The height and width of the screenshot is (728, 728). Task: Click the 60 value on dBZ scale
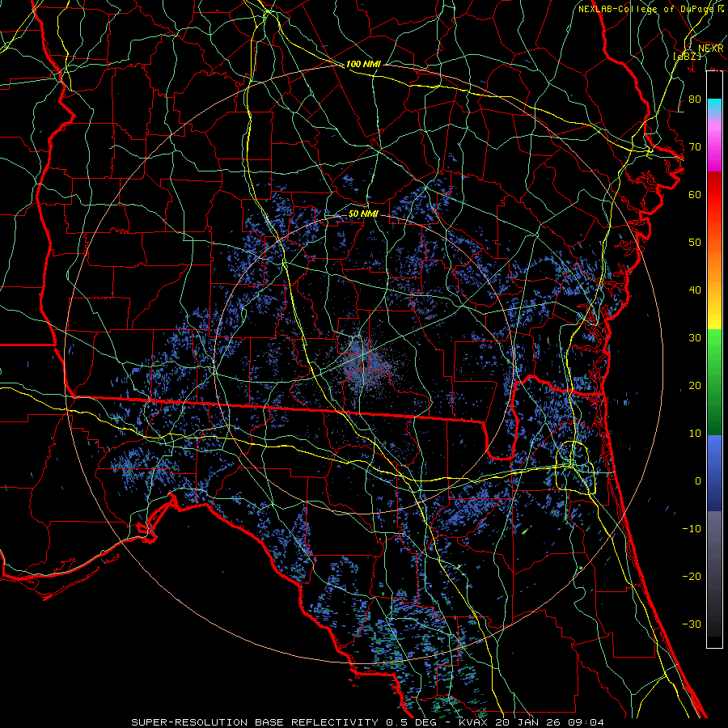click(695, 194)
